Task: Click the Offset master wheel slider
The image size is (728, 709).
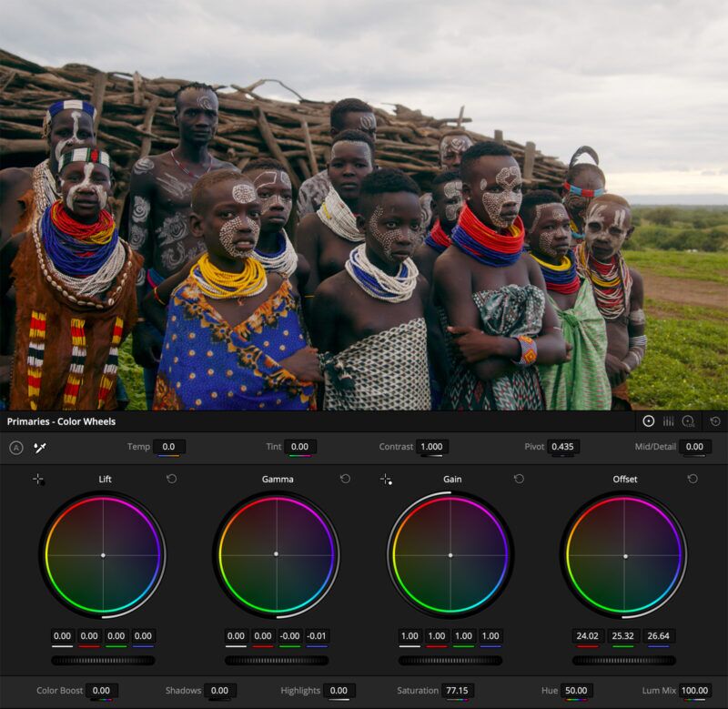Action: (624, 660)
